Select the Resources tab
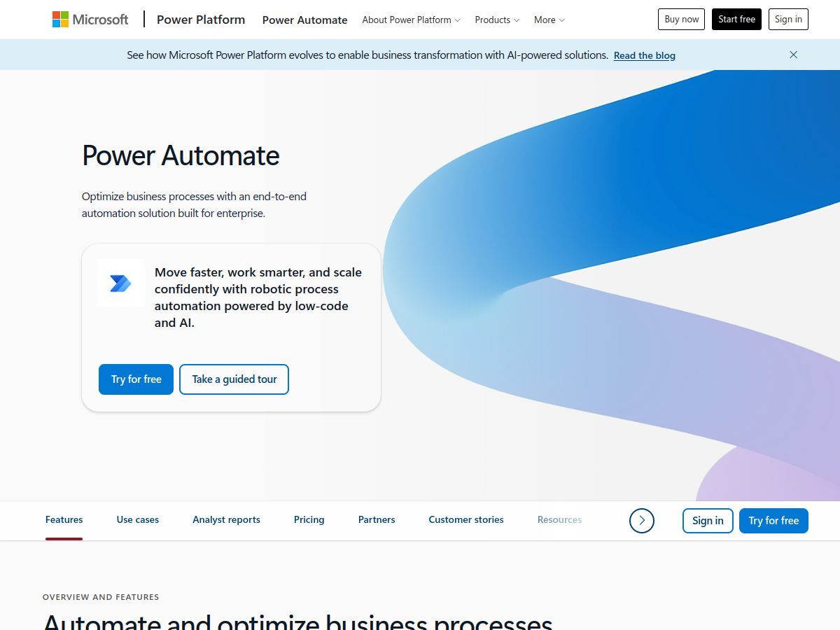The width and height of the screenshot is (840, 630). coord(559,519)
